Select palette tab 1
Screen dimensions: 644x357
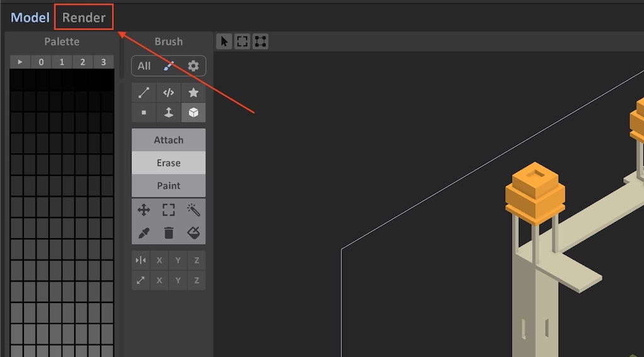62,62
